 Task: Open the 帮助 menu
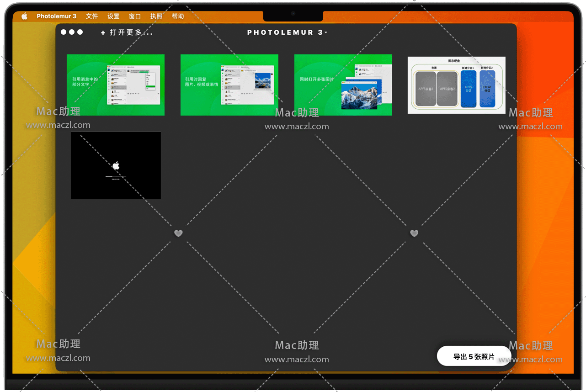(x=178, y=16)
